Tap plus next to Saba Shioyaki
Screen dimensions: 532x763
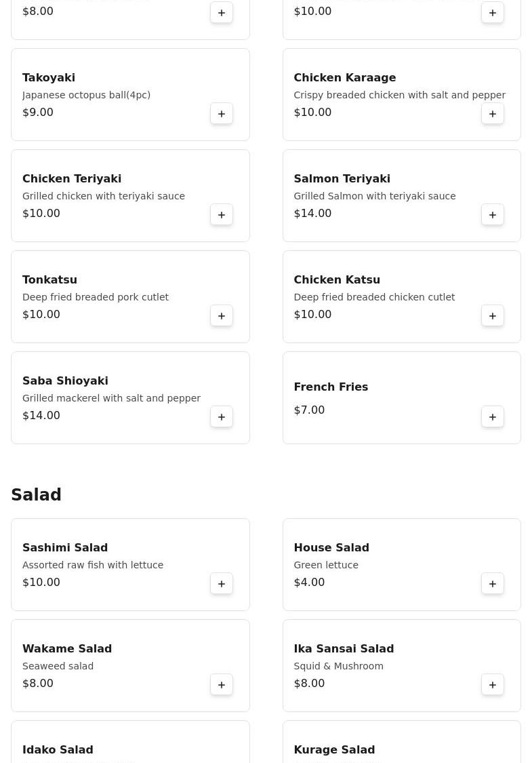(222, 416)
